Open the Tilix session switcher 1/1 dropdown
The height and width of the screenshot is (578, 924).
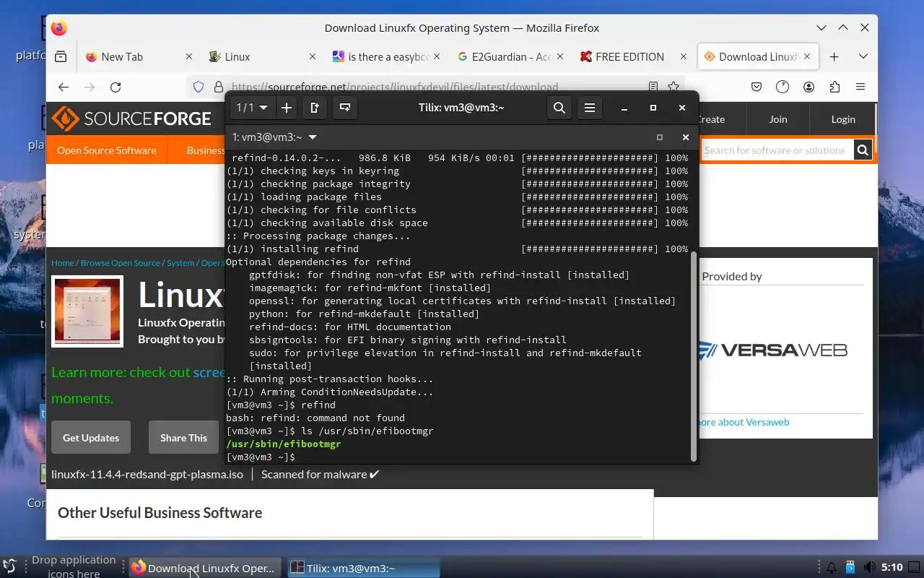click(252, 108)
